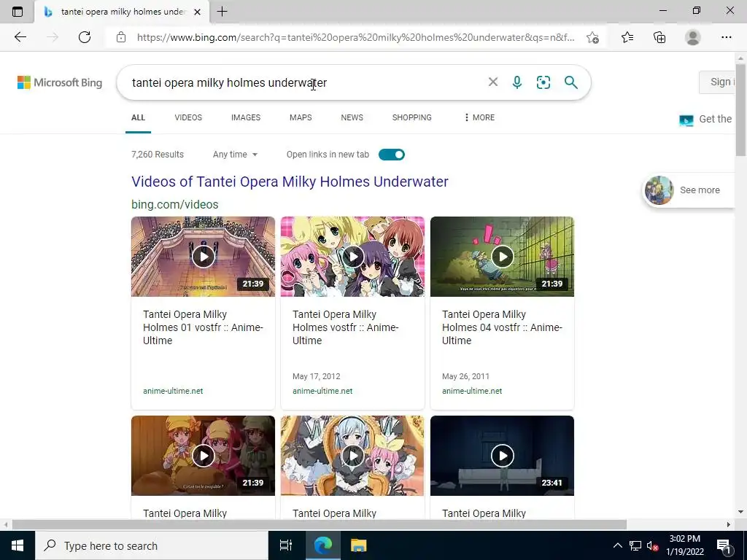The height and width of the screenshot is (560, 747).
Task: Click the horizontal scrollbar right arrow
Action: [728, 524]
